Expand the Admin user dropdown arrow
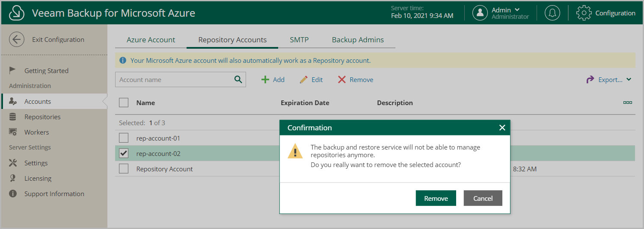The image size is (644, 229). pyautogui.click(x=517, y=10)
